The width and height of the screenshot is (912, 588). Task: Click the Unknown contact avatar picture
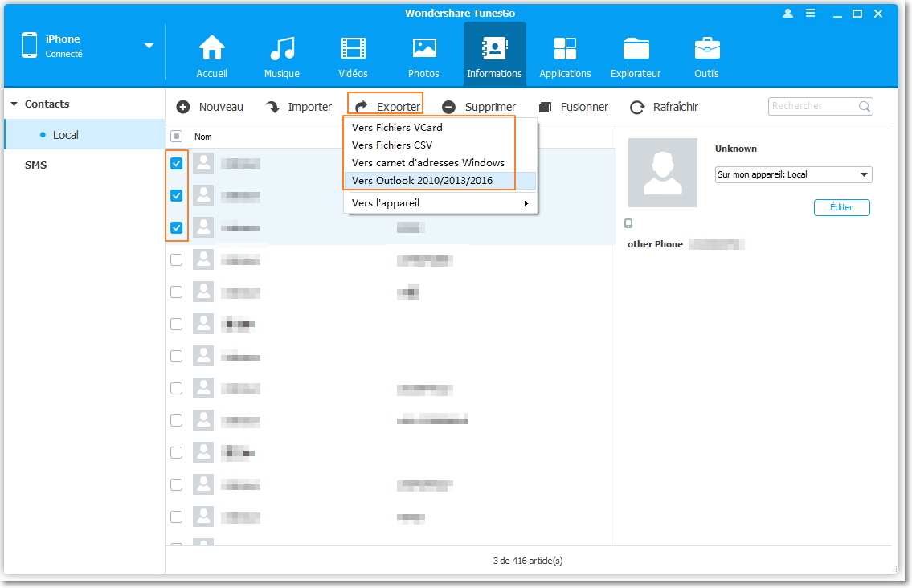point(662,173)
